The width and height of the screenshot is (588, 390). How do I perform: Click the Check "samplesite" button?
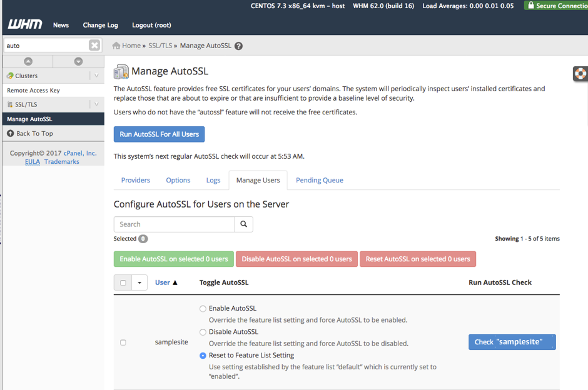[512, 342]
